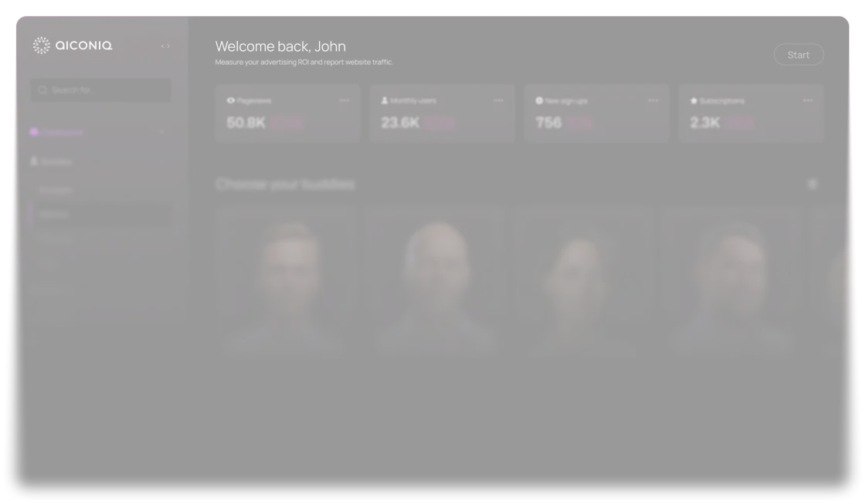Click the Start button

799,55
